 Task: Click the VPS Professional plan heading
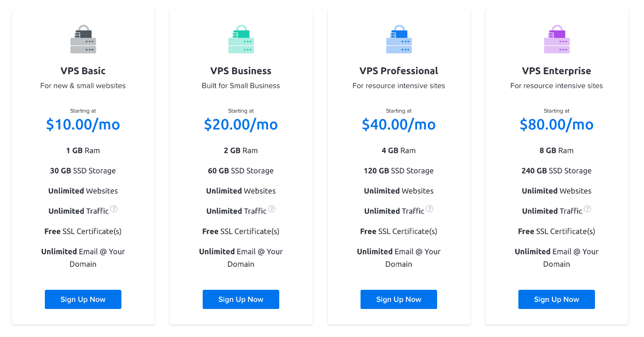(x=399, y=71)
